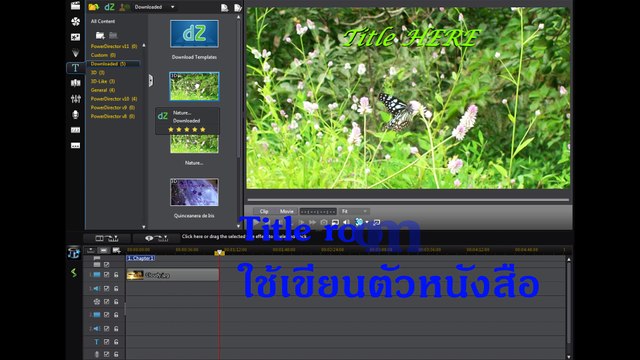The image size is (640, 360).
Task: Click the preview quality display icon
Action: click(335, 222)
